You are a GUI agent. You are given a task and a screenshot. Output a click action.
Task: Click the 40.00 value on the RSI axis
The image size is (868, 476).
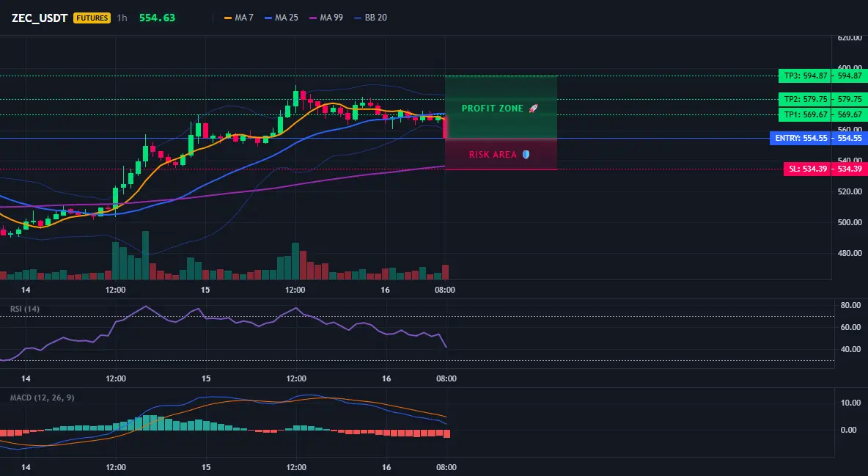pyautogui.click(x=850, y=349)
